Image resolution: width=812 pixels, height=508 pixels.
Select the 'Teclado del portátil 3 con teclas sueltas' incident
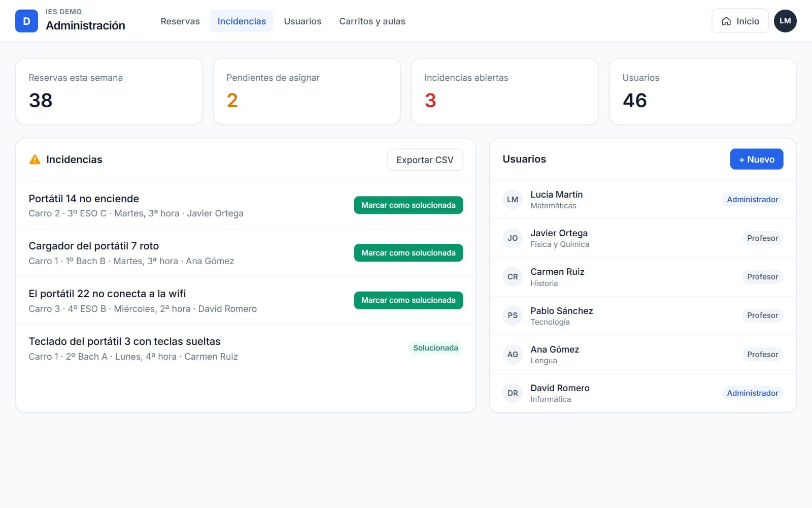(x=246, y=348)
